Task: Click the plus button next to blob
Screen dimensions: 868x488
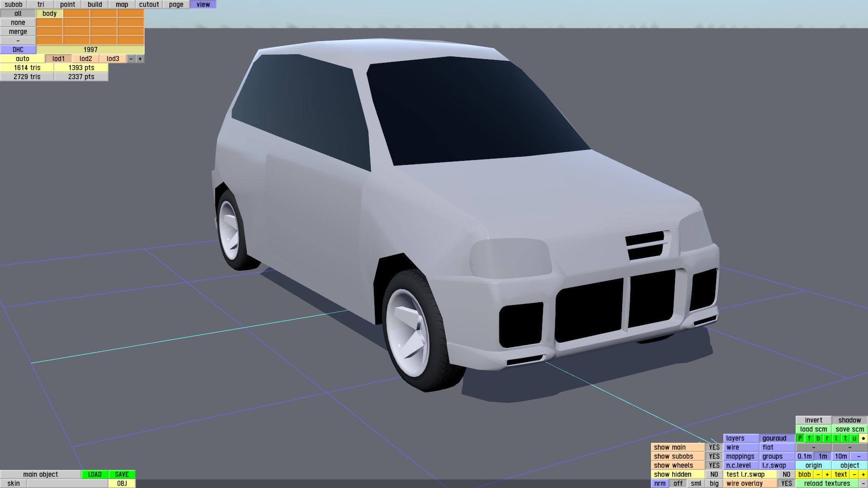Action: pyautogui.click(x=827, y=474)
